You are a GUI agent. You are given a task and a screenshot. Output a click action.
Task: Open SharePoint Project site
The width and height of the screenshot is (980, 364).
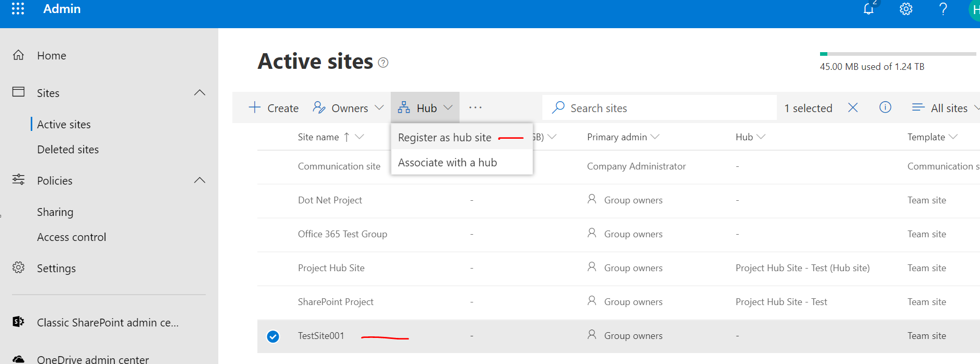tap(336, 301)
